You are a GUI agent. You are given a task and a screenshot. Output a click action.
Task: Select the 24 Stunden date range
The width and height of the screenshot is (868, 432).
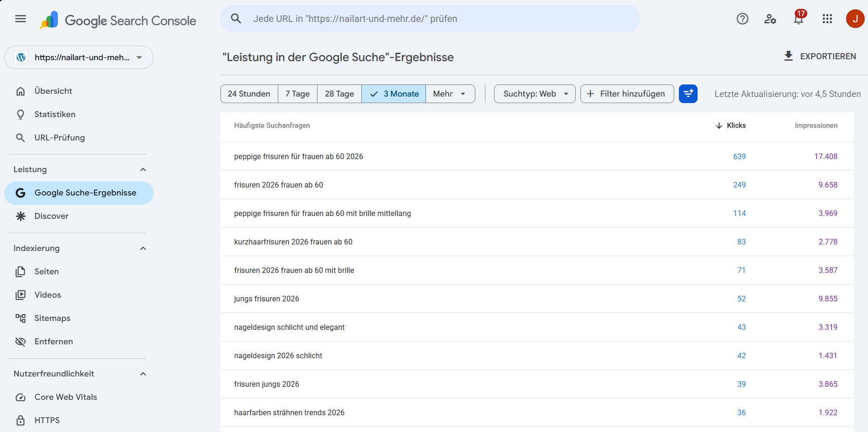pyautogui.click(x=249, y=94)
